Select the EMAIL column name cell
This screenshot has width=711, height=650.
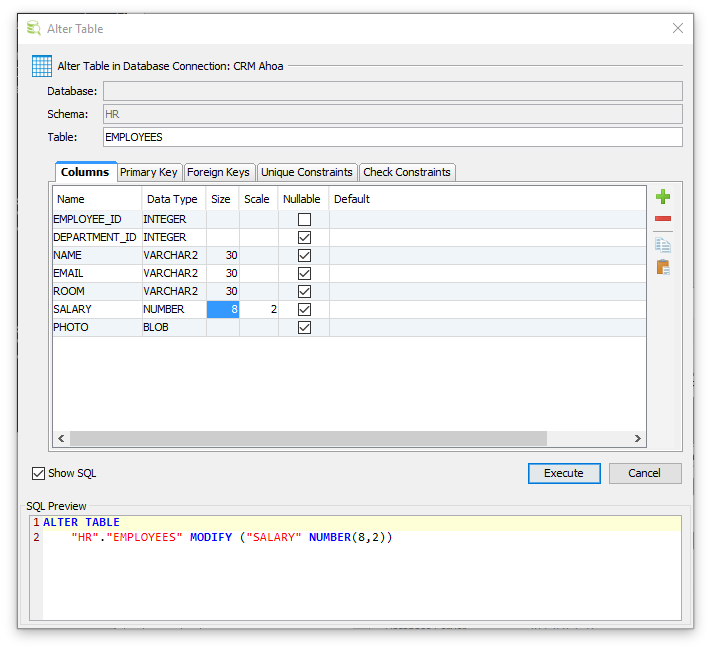97,274
